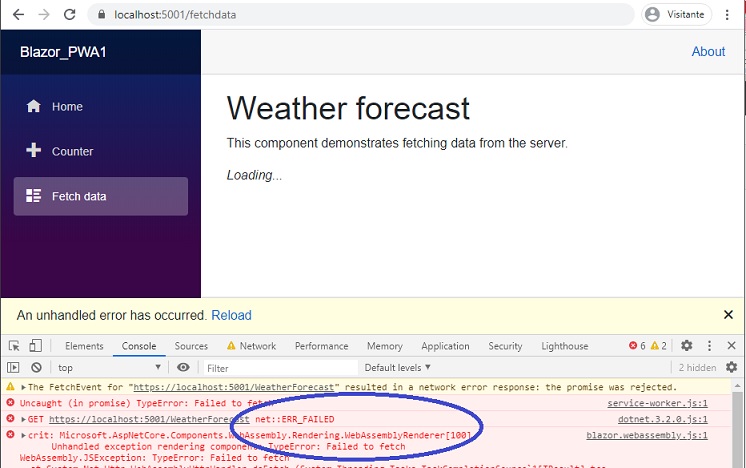Click the console Filter input
The height and width of the screenshot is (468, 746).
pyautogui.click(x=281, y=368)
